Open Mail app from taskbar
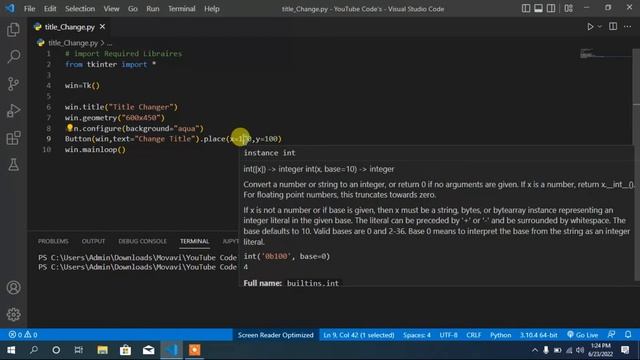 tap(149, 350)
